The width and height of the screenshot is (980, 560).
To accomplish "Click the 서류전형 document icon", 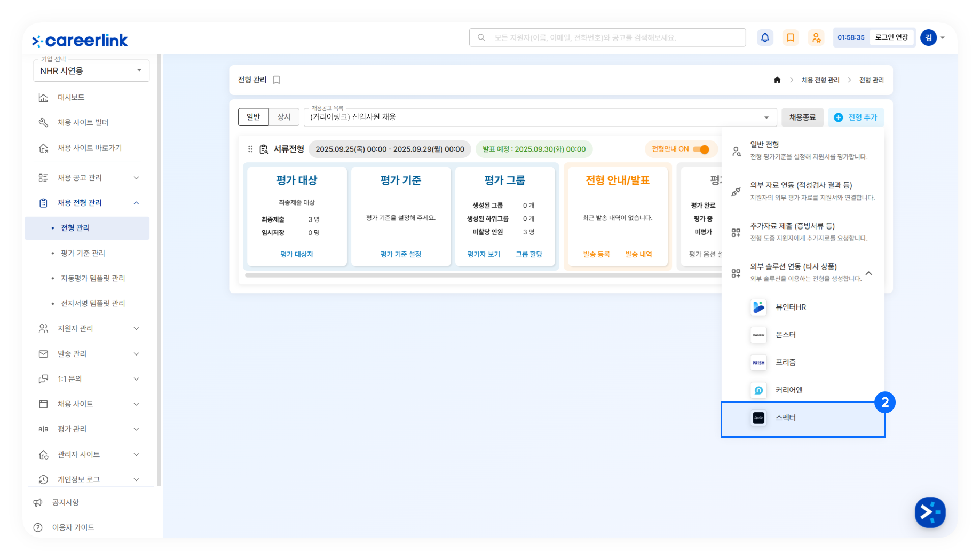I will pyautogui.click(x=264, y=149).
